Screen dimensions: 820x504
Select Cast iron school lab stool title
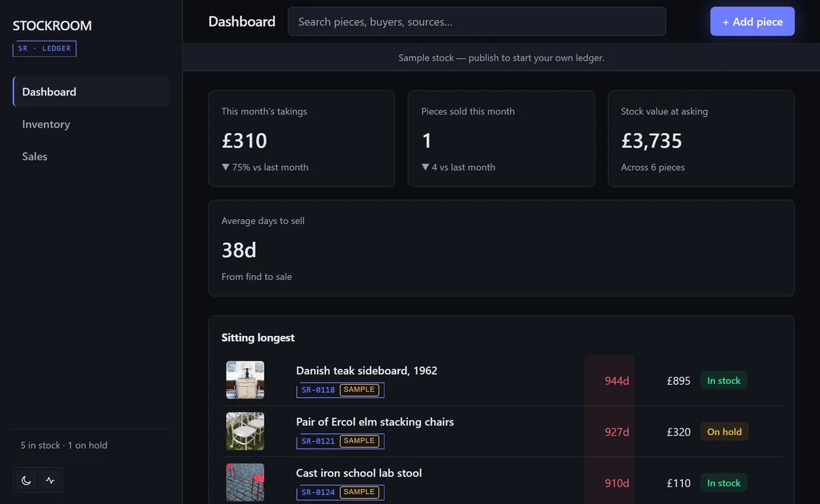click(x=359, y=473)
